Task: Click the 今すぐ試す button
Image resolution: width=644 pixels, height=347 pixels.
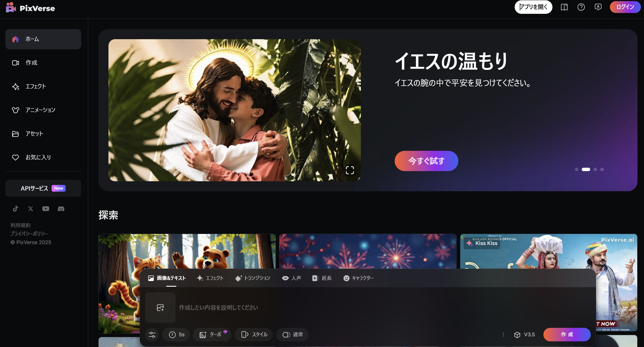Action: pyautogui.click(x=427, y=161)
